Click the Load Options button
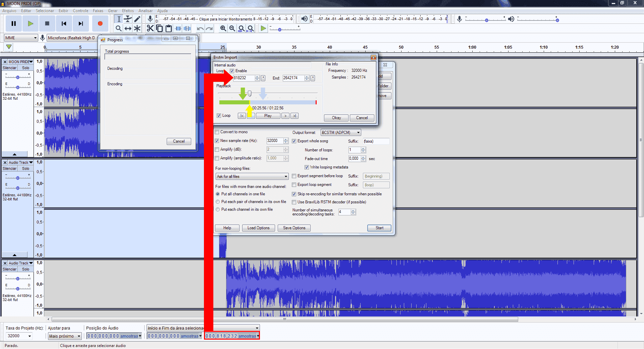Viewport: 644px width, 349px height. (x=258, y=228)
